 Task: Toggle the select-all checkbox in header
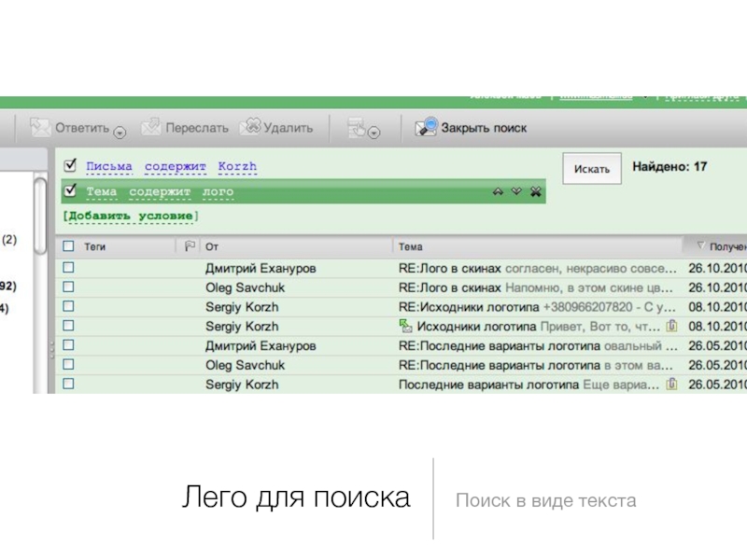pyautogui.click(x=68, y=247)
